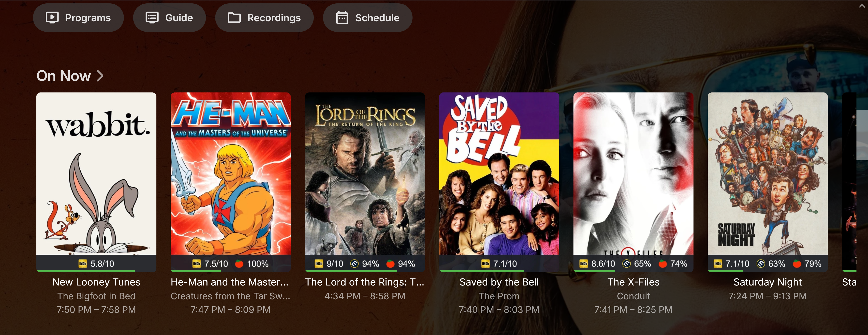This screenshot has width=868, height=335.
Task: Click the IMDb icon on New Looney Tunes
Action: click(83, 264)
